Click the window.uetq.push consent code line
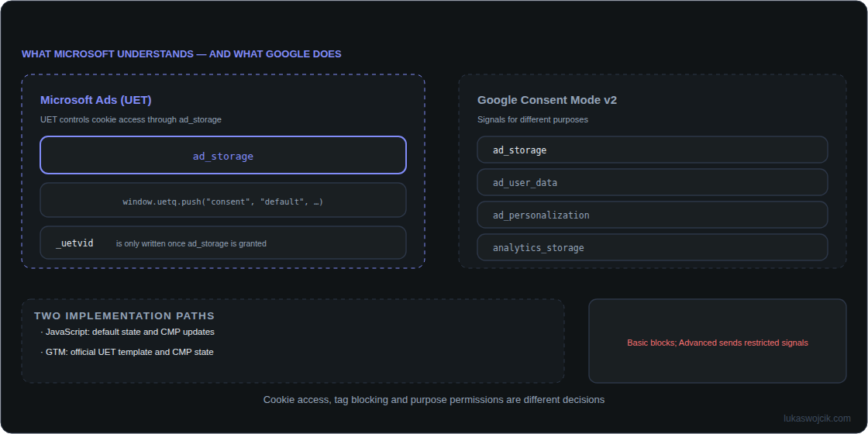This screenshot has height=434, width=868. point(223,201)
